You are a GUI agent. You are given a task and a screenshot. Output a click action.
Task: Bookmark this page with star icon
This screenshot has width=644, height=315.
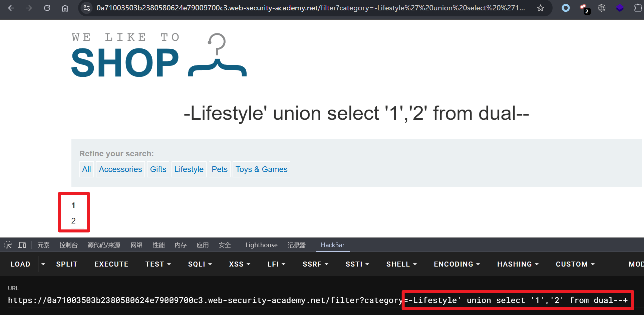tap(541, 8)
